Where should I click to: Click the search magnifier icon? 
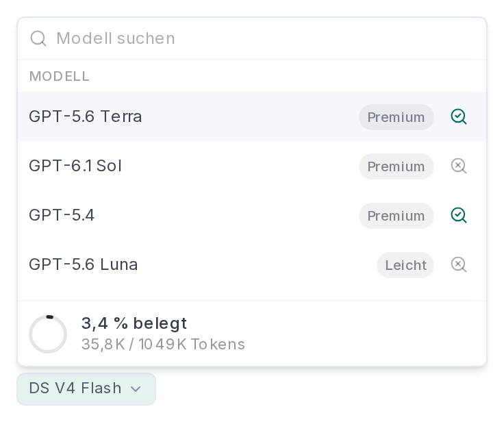click(38, 38)
